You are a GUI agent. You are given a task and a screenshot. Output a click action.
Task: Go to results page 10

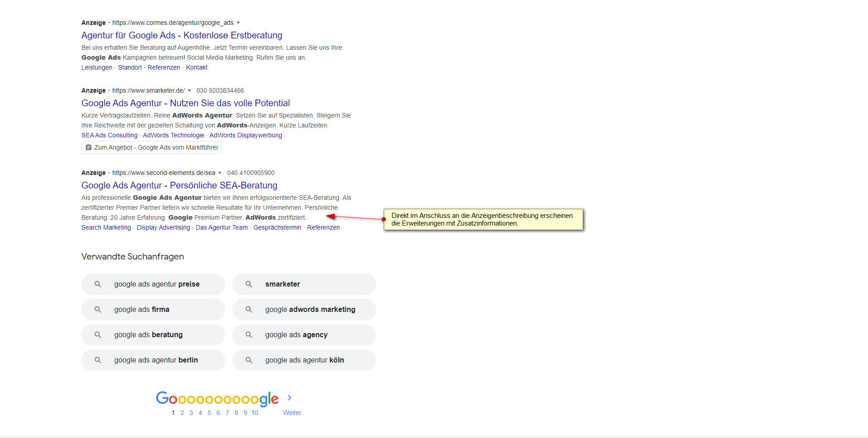point(255,413)
